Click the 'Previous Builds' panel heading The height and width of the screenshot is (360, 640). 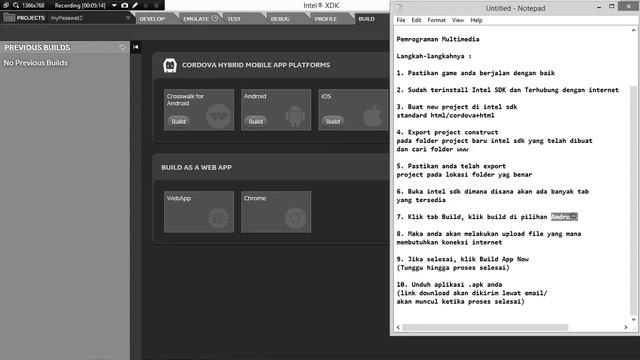(38, 47)
